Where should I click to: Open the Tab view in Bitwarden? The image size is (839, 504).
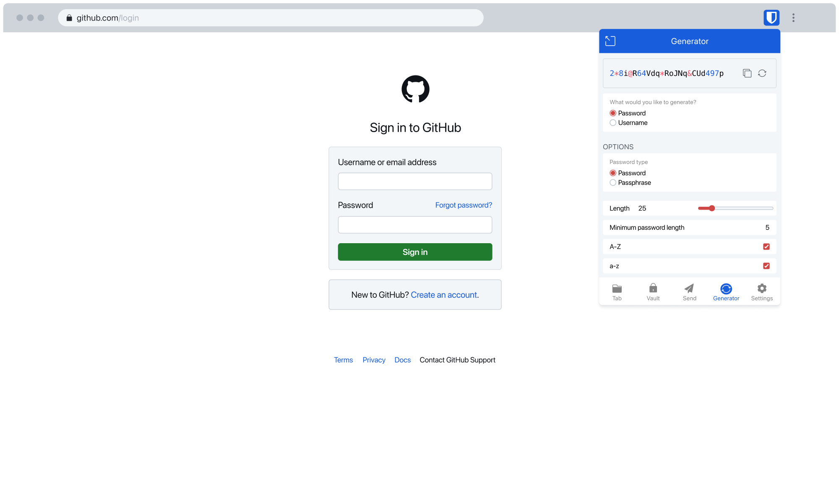click(x=617, y=292)
